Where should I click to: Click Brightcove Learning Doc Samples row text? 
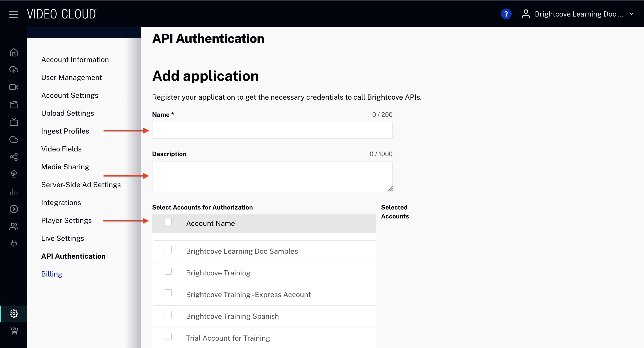point(242,251)
